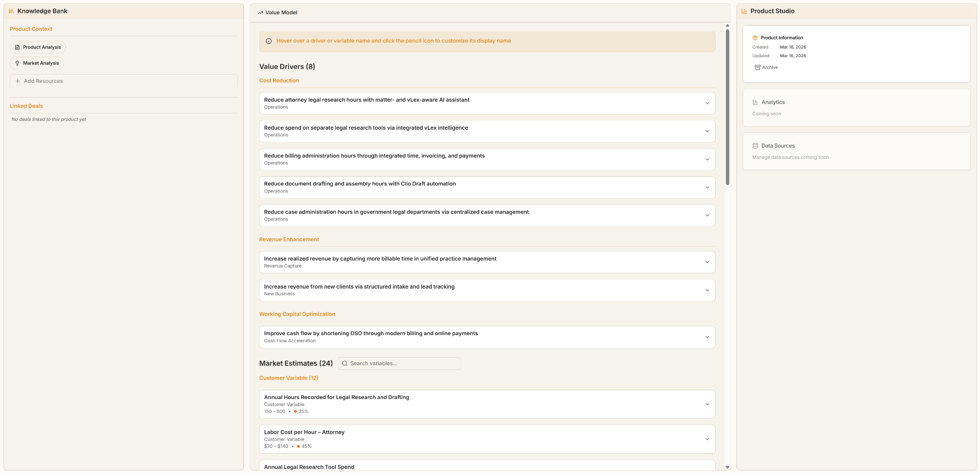Click orange confidence dot beside 45%
Viewport: 980px width, 473px height.
pos(299,446)
